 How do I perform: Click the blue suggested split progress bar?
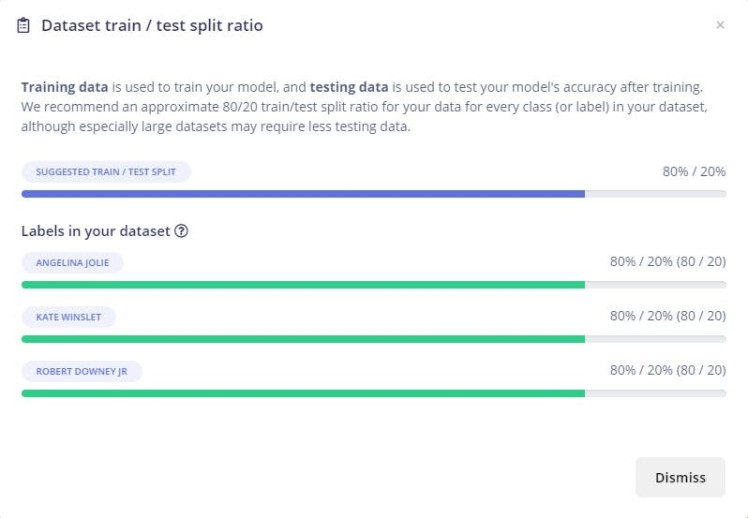click(x=303, y=194)
